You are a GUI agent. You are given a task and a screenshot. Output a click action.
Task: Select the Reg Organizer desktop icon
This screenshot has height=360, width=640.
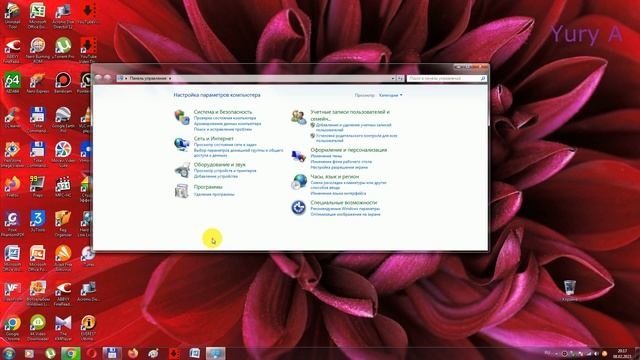[x=63, y=224]
